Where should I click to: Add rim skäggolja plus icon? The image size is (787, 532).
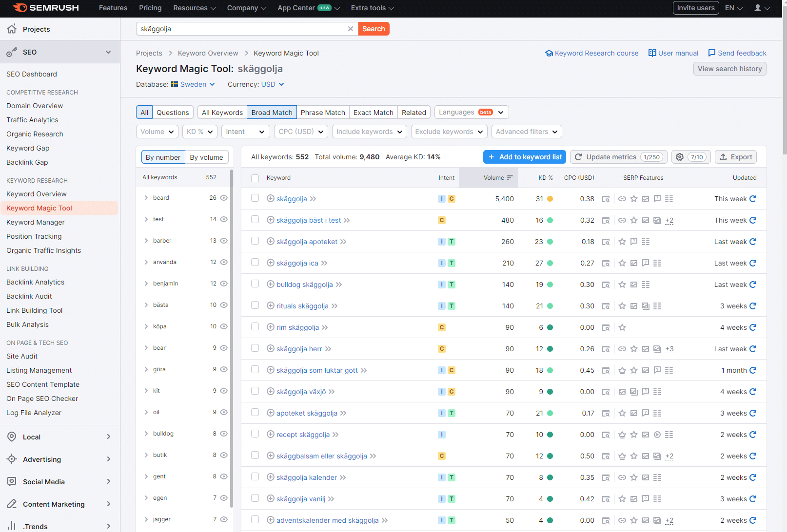[x=271, y=327]
